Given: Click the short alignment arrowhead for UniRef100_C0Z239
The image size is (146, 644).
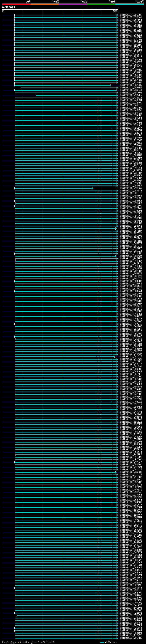Looking at the screenshot, I should (111, 85).
